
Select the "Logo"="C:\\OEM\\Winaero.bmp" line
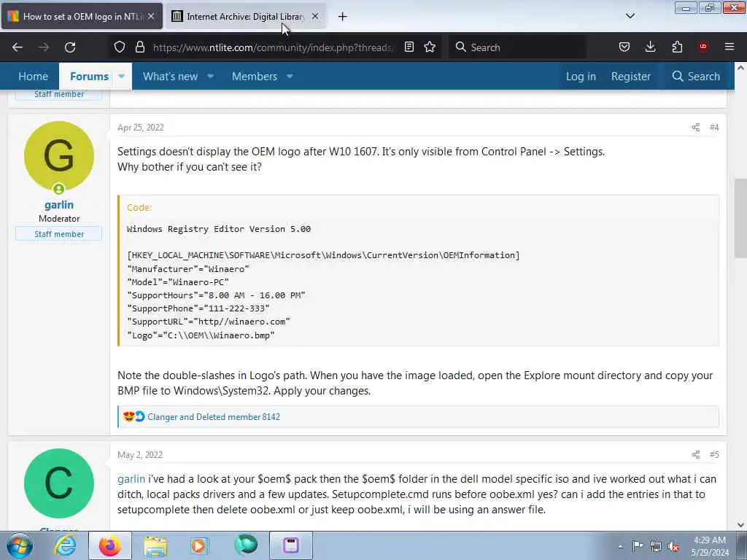(201, 335)
